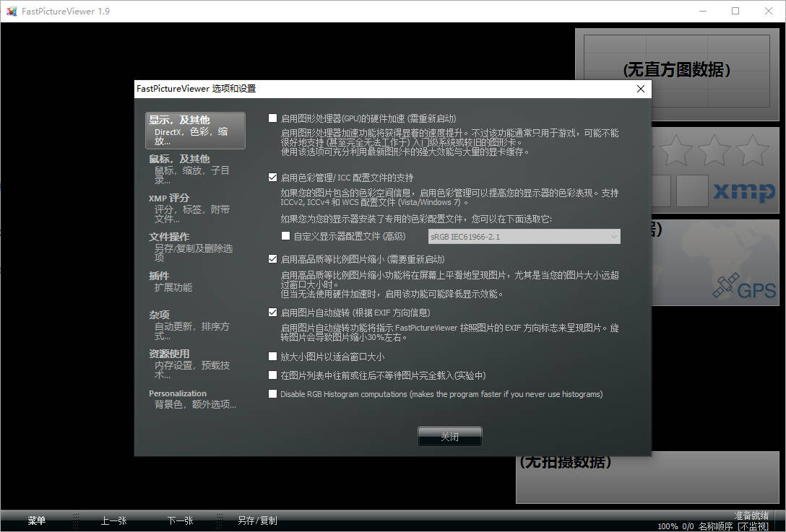Close options dialog with title bar X

[x=640, y=89]
